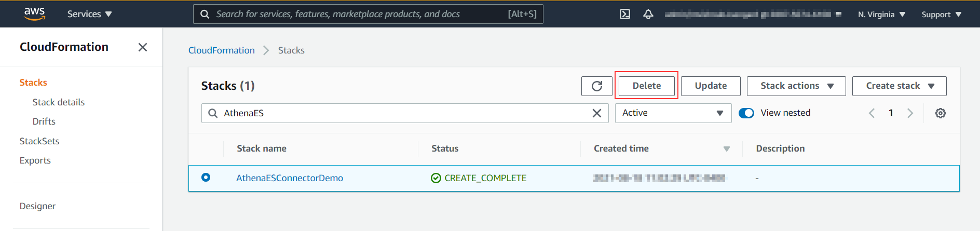980x231 pixels.
Task: Select the AthenaESConnectorDemo radio button
Action: click(x=206, y=178)
